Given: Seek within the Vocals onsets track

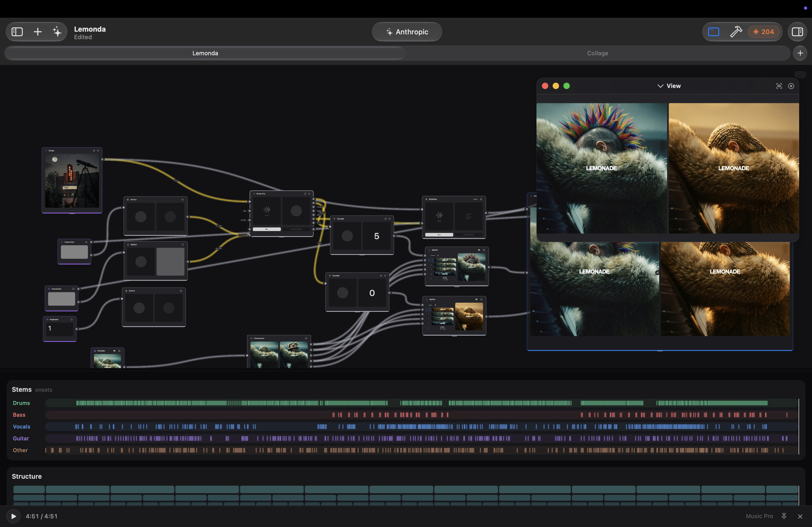Looking at the screenshot, I should tap(422, 426).
